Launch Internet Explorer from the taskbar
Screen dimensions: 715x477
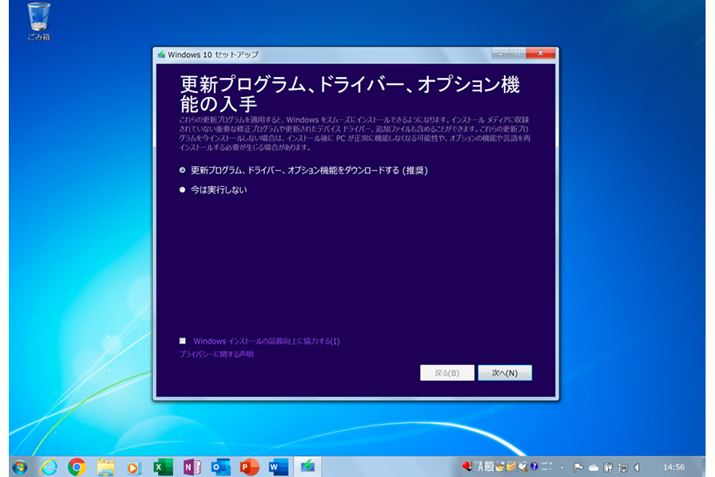point(49,467)
